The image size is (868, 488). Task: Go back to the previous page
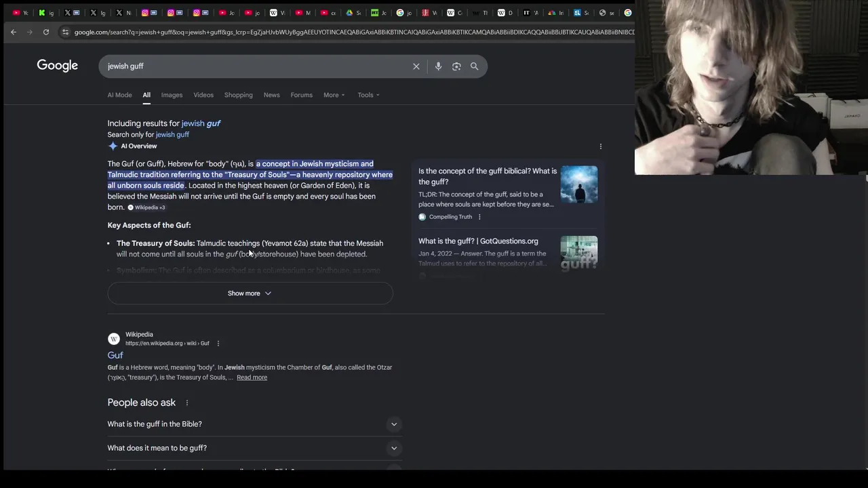[14, 32]
